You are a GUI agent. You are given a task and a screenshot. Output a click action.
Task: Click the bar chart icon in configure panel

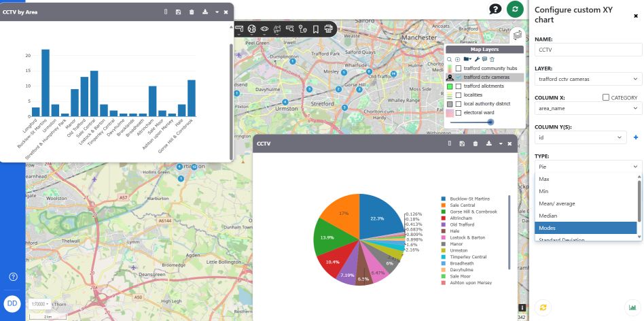(631, 307)
